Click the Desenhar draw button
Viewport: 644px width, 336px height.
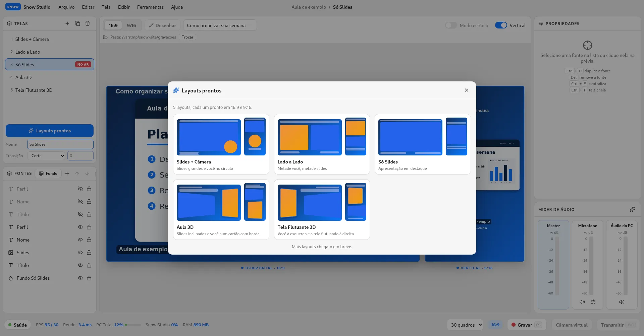pos(163,25)
